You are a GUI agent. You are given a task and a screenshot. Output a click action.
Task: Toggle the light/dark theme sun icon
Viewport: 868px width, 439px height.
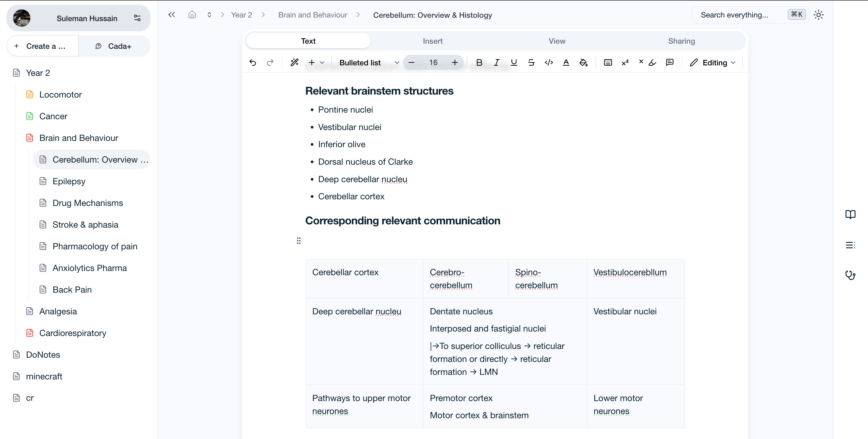[x=819, y=15]
